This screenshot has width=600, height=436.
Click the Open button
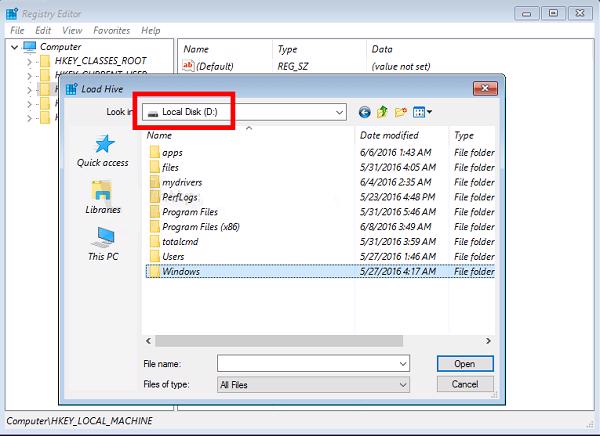tap(465, 364)
